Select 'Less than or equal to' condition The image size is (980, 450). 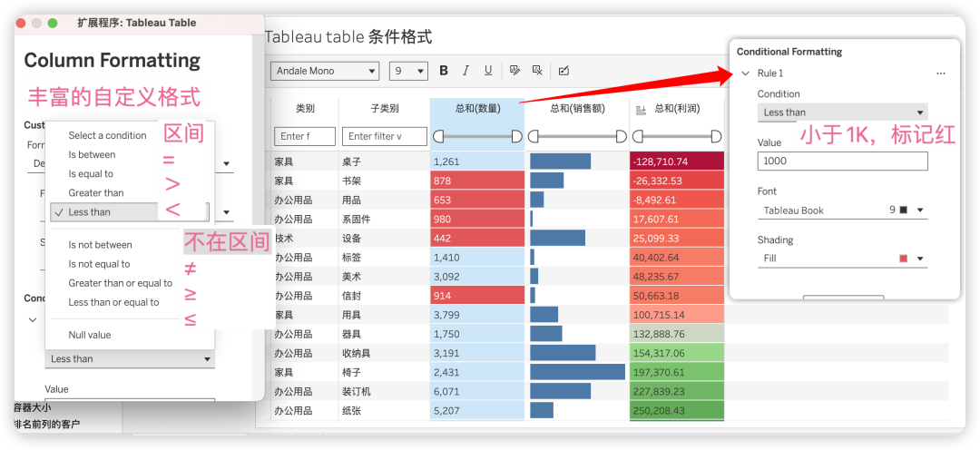[113, 302]
